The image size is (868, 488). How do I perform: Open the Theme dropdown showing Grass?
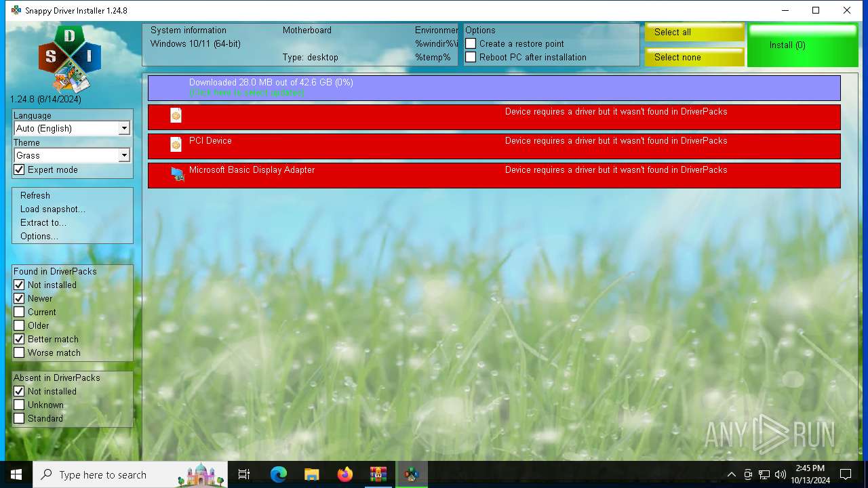(71, 155)
